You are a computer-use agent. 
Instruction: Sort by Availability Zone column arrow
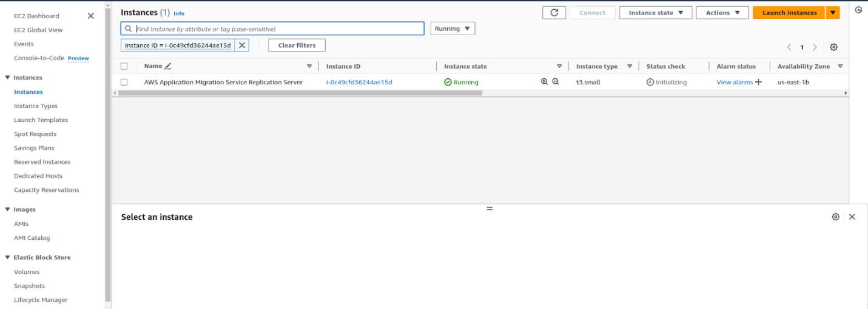coord(840,67)
